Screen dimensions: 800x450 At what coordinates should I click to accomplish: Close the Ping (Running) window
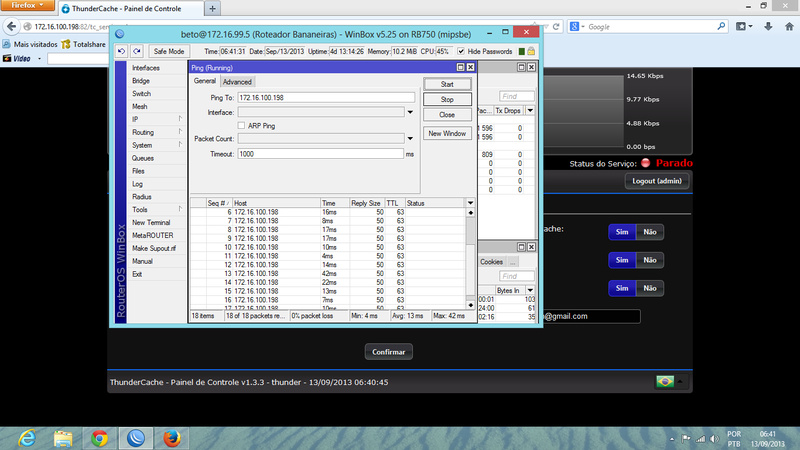pyautogui.click(x=470, y=67)
